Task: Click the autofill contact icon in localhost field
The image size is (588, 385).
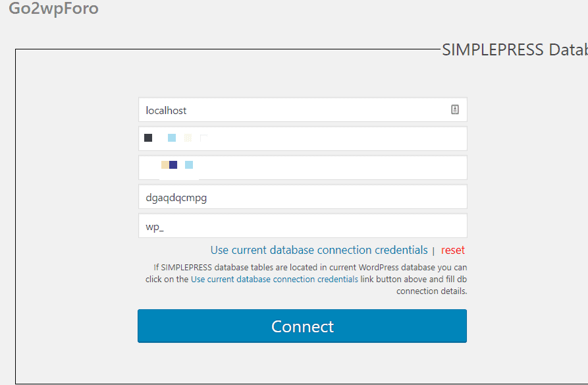Action: tap(454, 109)
